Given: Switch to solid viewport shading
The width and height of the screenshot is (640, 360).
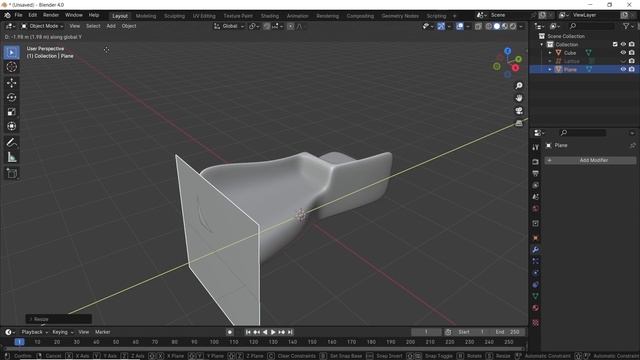Looking at the screenshot, I should tap(497, 26).
